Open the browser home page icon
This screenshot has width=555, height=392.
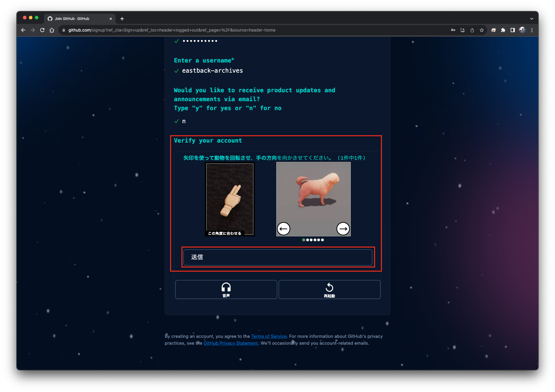point(52,30)
